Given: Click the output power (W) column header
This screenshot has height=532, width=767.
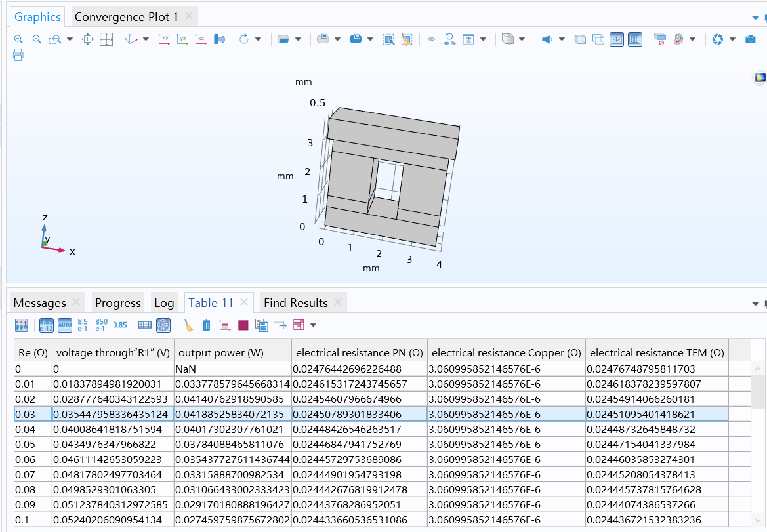Looking at the screenshot, I should [x=221, y=352].
